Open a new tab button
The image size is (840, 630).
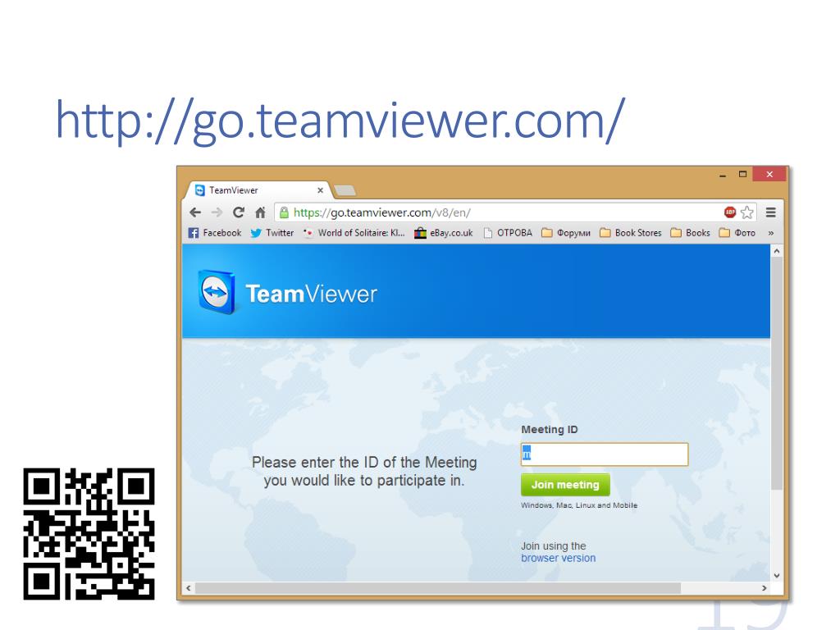(345, 190)
